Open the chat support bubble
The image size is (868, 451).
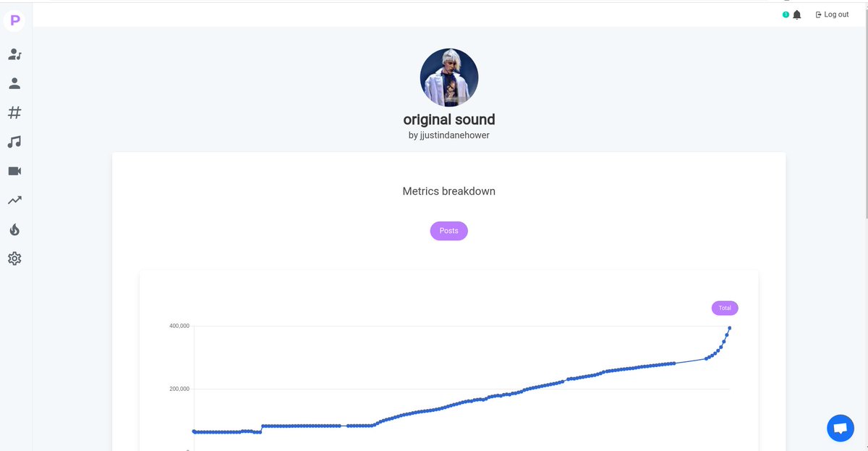click(x=841, y=428)
